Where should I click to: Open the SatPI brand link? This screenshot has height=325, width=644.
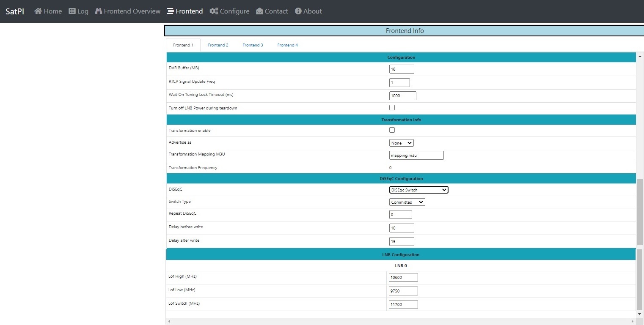[15, 11]
